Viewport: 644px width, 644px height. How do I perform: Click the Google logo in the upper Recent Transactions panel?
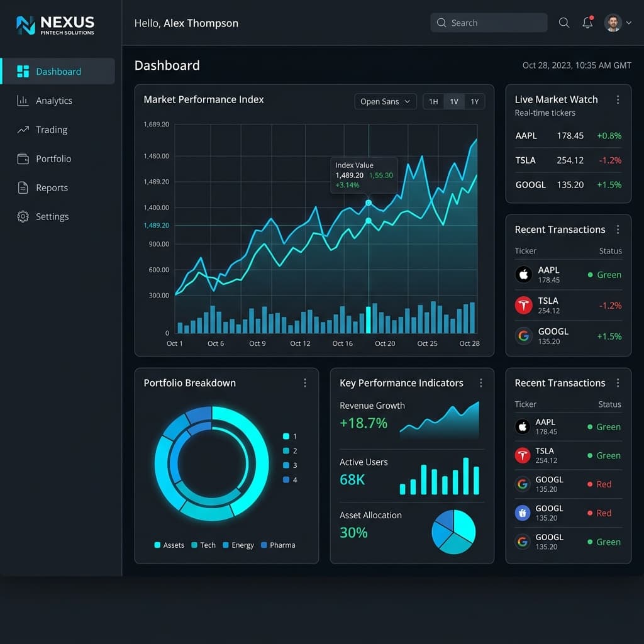pyautogui.click(x=524, y=336)
